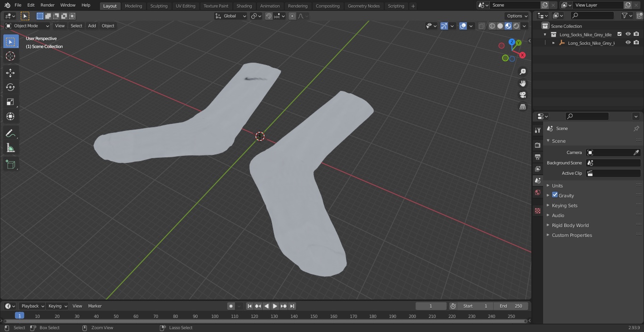Jump to the end frame button
The height and width of the screenshot is (332, 644).
coord(292,306)
